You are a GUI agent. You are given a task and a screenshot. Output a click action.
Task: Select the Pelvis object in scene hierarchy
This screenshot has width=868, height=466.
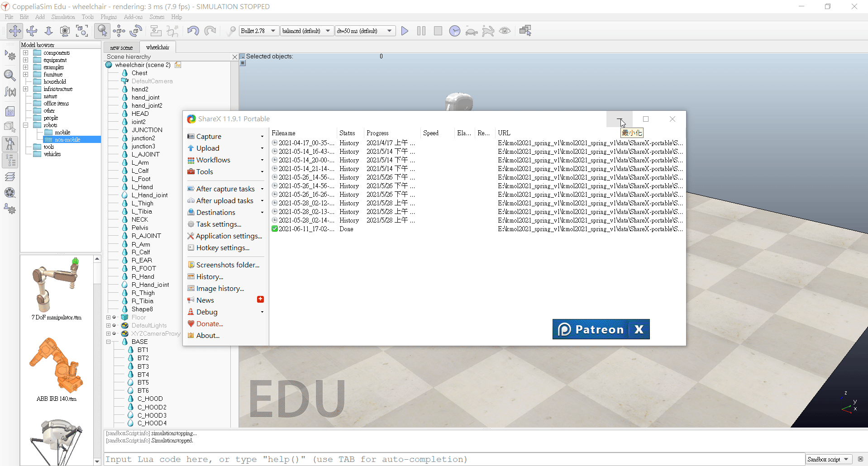[140, 228]
